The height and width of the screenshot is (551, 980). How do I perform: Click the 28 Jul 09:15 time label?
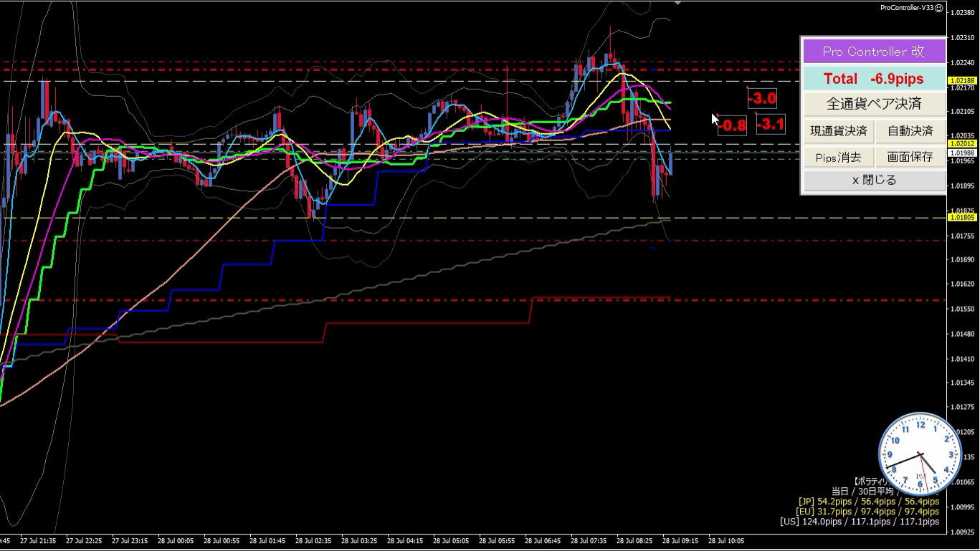point(680,541)
